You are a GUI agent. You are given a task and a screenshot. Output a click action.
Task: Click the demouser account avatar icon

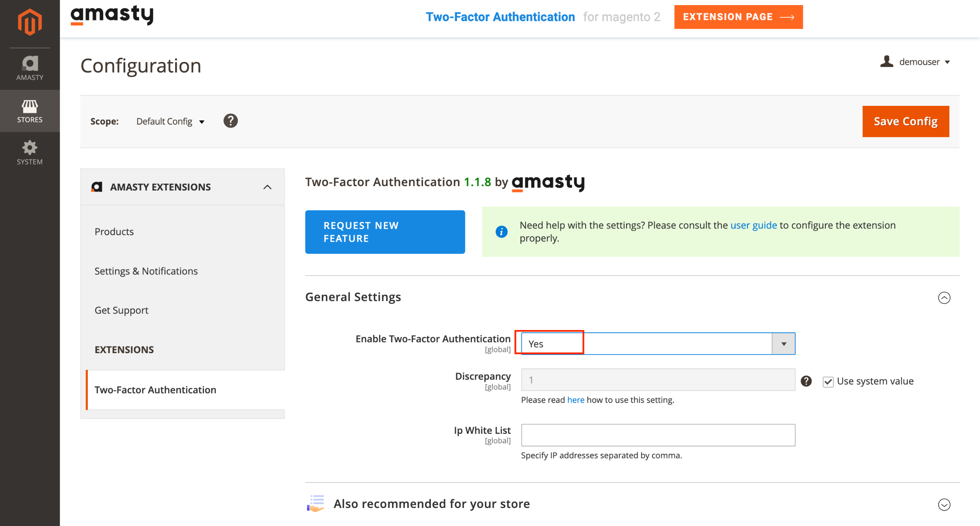[887, 62]
